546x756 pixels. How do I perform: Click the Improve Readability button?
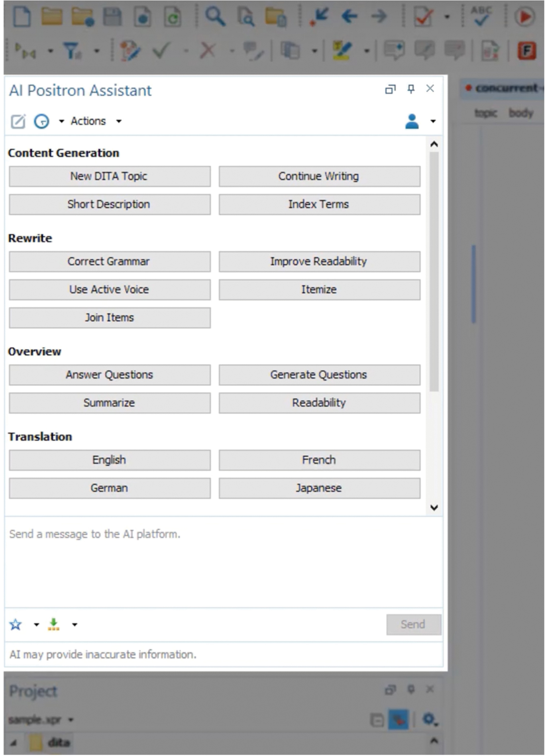click(x=319, y=261)
